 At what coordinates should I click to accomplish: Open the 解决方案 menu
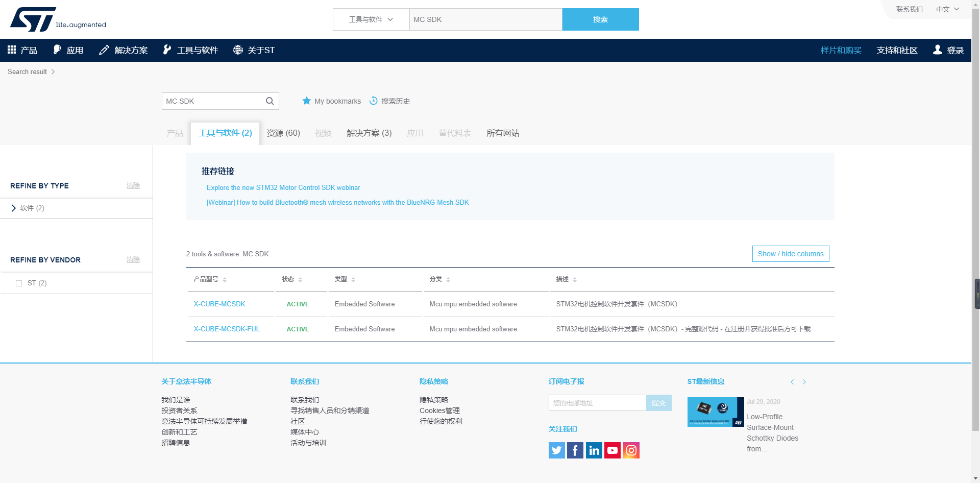coord(124,50)
